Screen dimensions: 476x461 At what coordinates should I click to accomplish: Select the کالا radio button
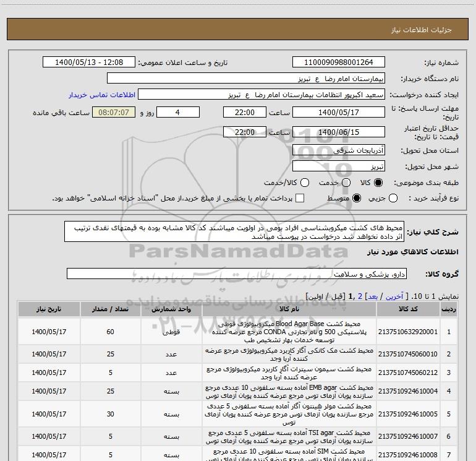pyautogui.click(x=378, y=183)
